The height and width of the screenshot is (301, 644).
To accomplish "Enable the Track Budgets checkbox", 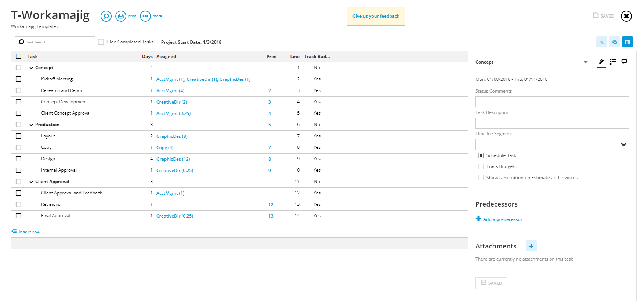I will tap(481, 166).
